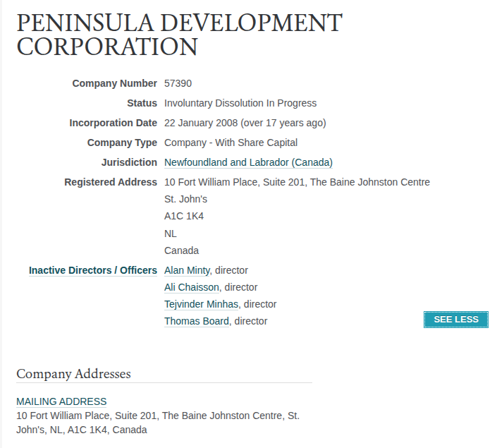
Task: Collapse the directors list with SEE LESS
Action: [x=456, y=320]
